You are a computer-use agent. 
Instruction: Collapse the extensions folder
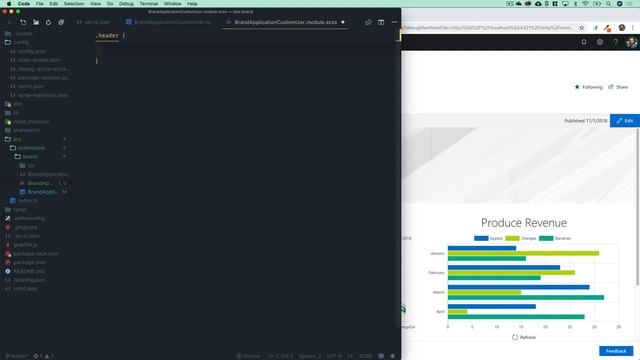[27, 148]
